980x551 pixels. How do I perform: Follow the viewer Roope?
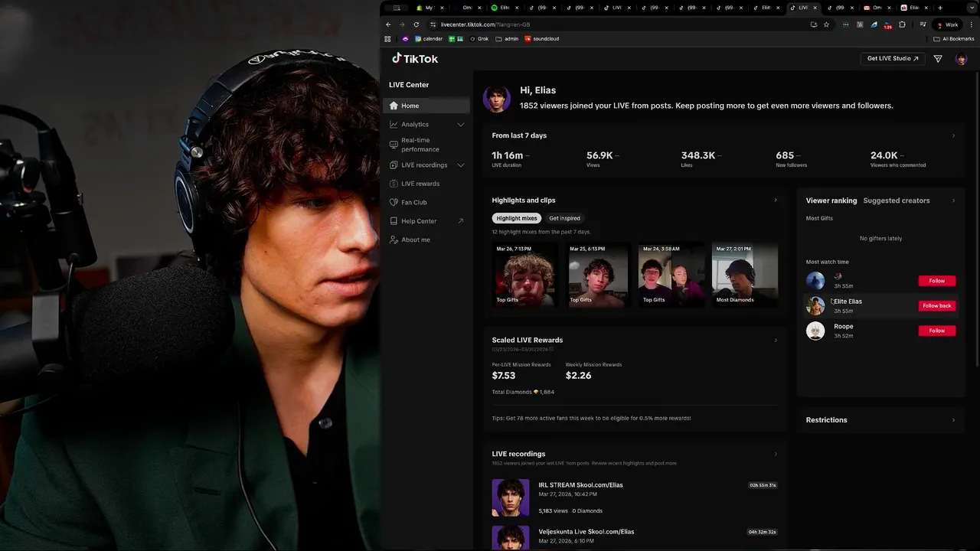(x=937, y=331)
